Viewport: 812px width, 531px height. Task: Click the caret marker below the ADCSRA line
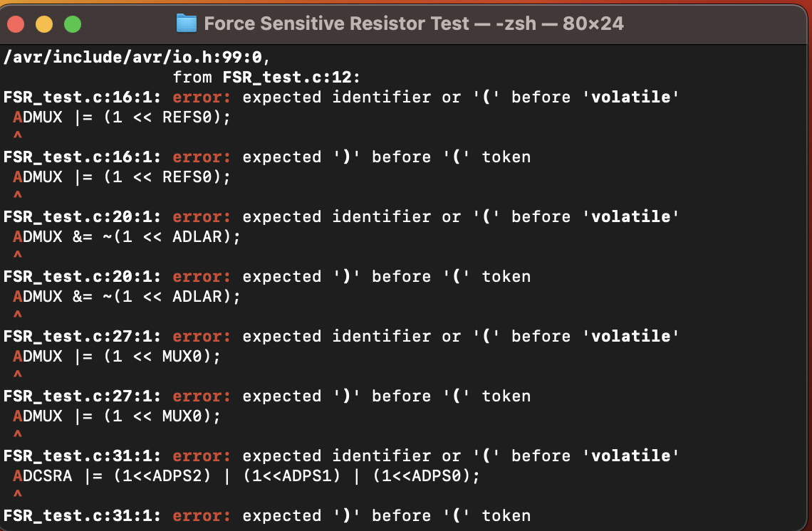pos(17,494)
